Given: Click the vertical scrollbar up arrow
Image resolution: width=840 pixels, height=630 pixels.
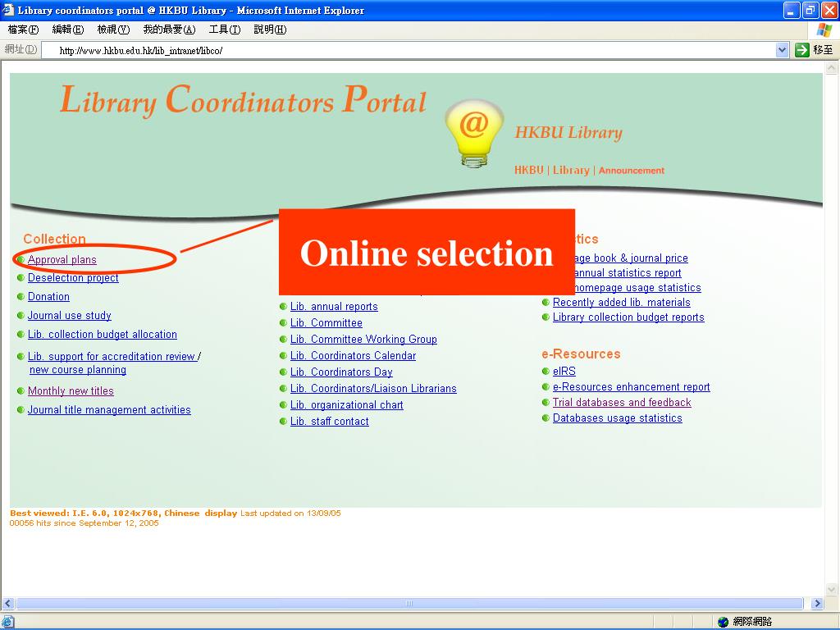Looking at the screenshot, I should tap(832, 68).
